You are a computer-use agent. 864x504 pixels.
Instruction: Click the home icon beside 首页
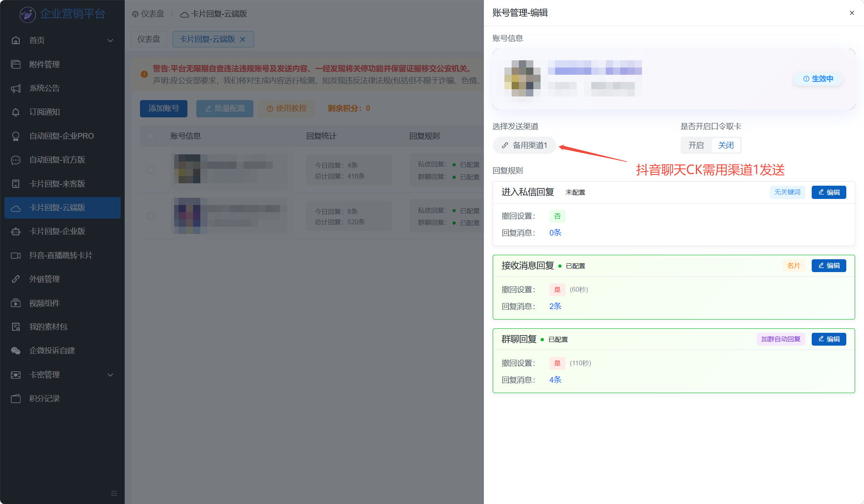tap(16, 40)
